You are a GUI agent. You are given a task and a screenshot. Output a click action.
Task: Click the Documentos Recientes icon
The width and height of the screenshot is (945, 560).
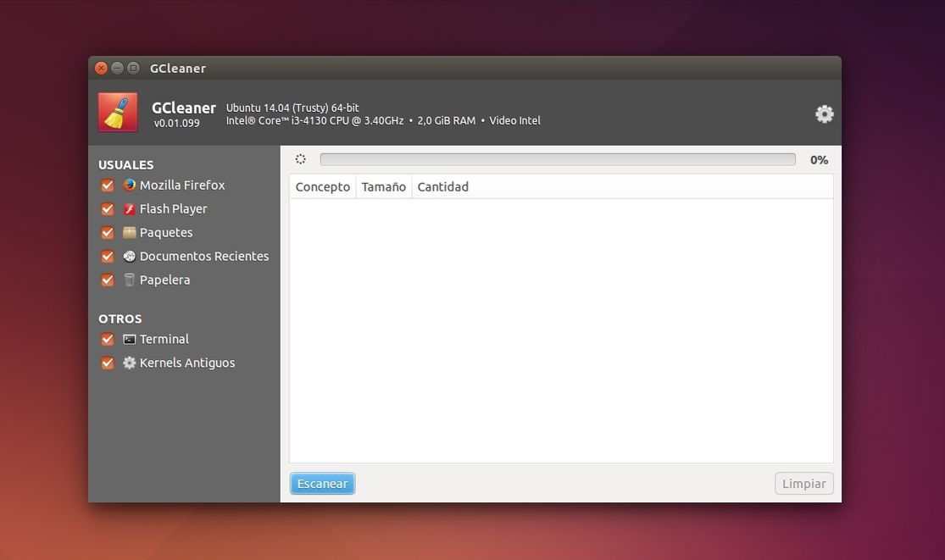pos(129,256)
